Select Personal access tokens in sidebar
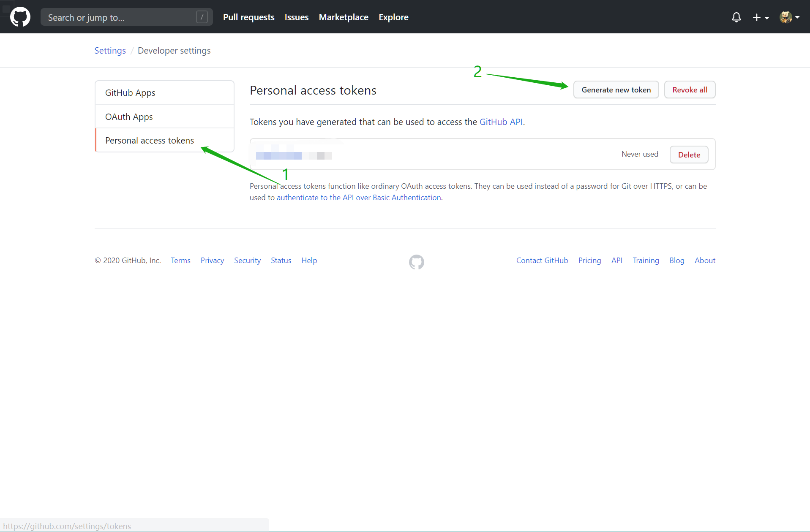The width and height of the screenshot is (810, 532). click(x=164, y=140)
